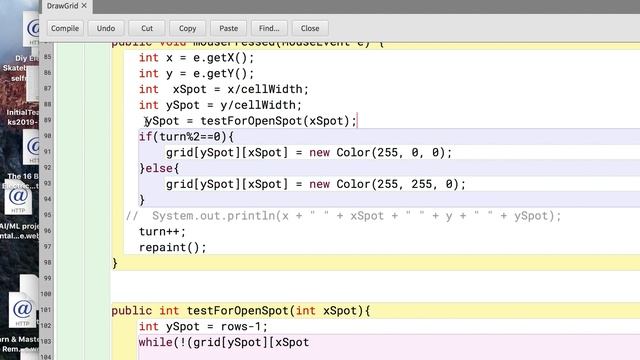Click the Copy button

187,28
